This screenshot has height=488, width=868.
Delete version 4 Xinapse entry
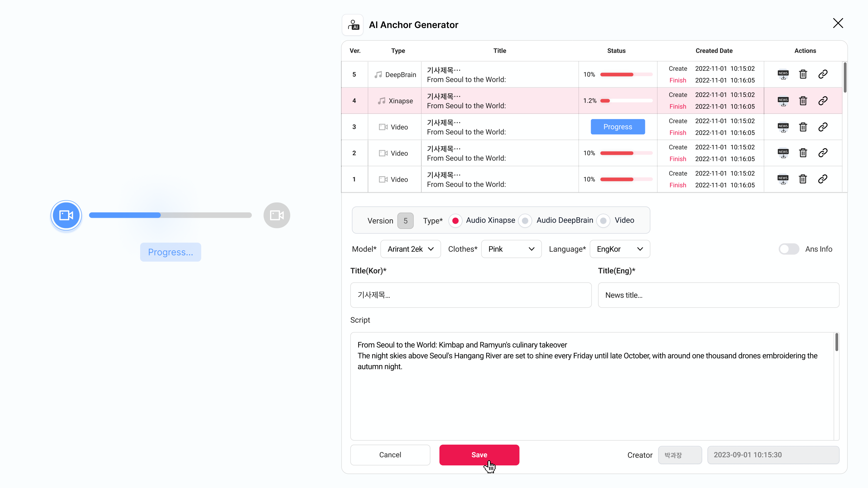pos(803,101)
